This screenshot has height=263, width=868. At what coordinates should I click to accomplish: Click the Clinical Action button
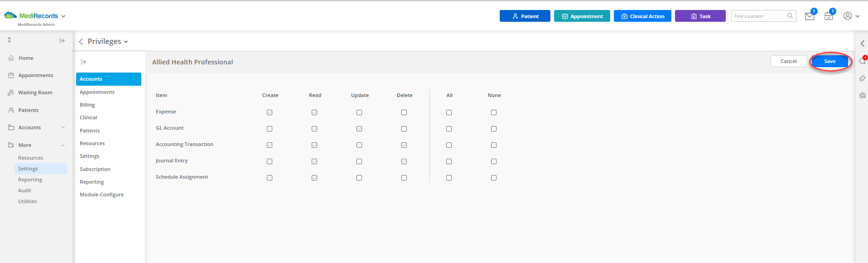[x=642, y=16]
